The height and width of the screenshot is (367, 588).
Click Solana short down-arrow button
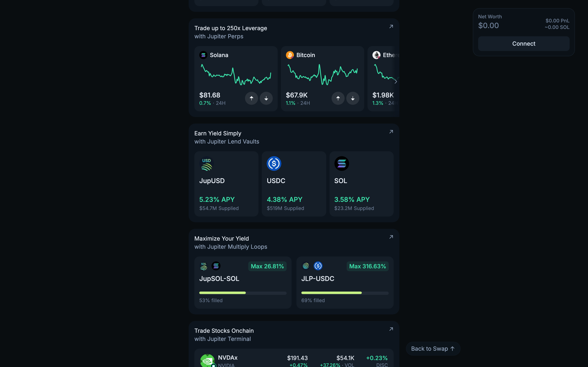[266, 98]
